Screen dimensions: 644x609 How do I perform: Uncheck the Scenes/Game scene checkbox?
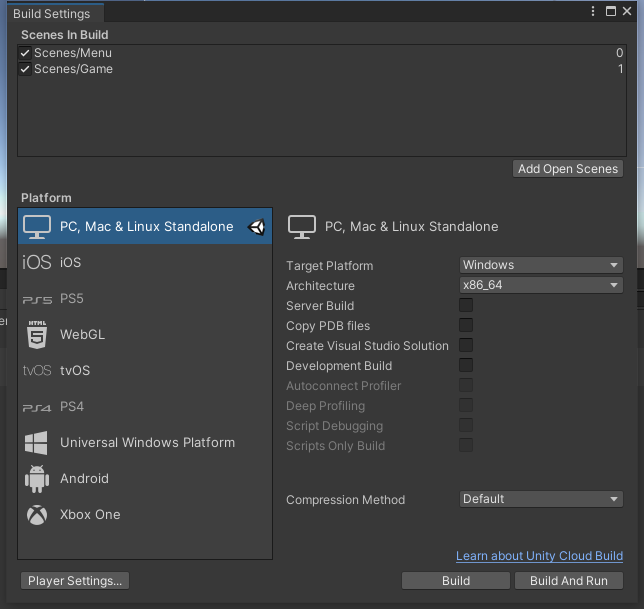[x=25, y=69]
